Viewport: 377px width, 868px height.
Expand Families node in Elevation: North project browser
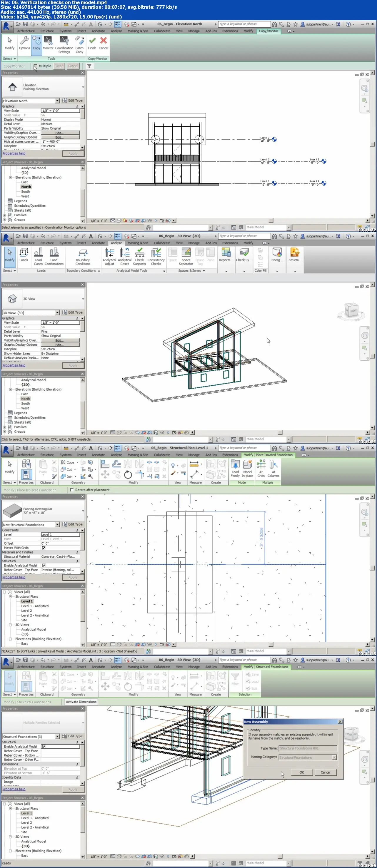4,215
